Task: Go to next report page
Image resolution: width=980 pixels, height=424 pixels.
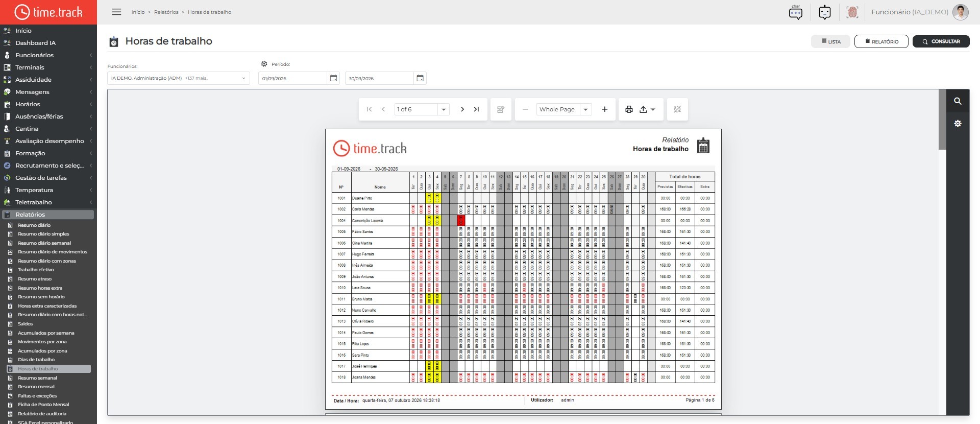Action: coord(462,109)
